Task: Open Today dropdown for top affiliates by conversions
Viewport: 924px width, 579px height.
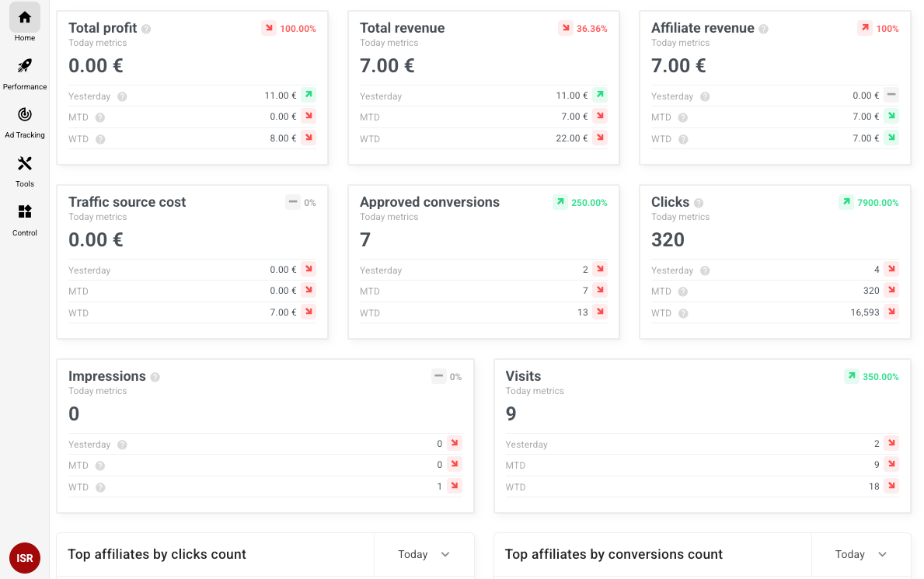Action: 860,554
